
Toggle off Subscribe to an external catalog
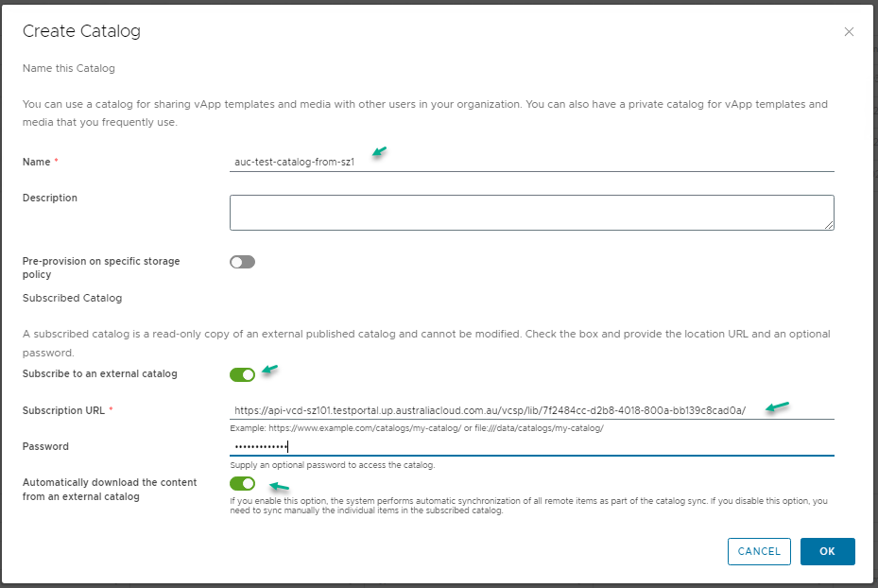tap(243, 374)
